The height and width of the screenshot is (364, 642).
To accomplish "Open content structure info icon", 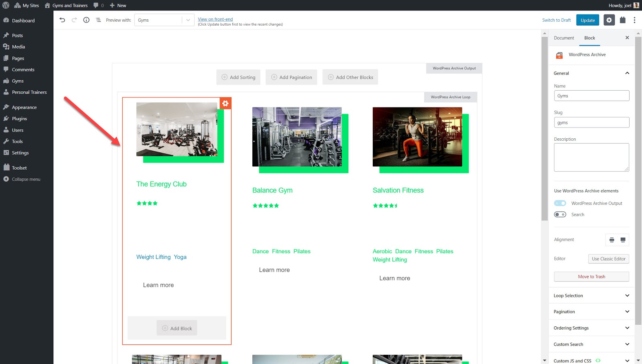I will (86, 20).
